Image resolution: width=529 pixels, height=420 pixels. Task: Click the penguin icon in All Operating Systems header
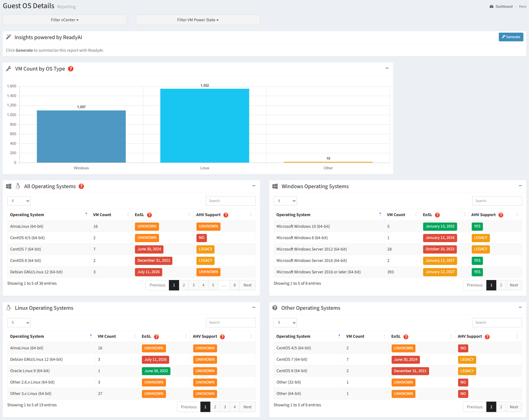(x=18, y=186)
